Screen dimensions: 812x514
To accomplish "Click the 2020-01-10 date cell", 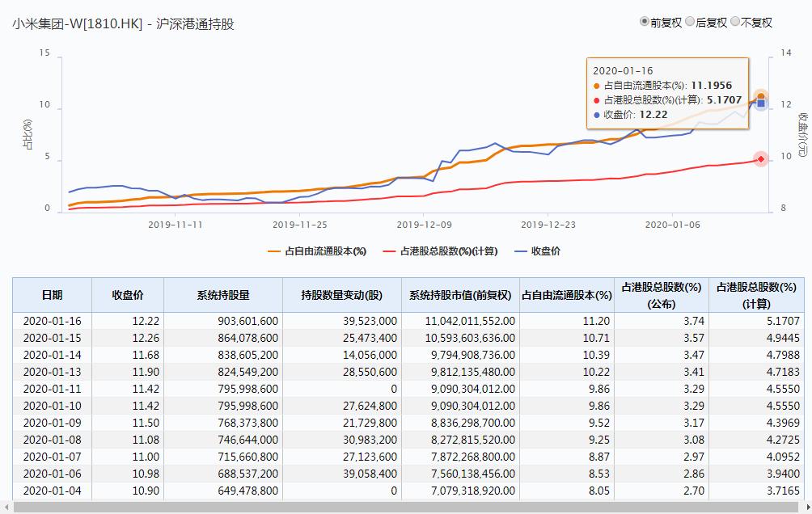I will (x=53, y=406).
